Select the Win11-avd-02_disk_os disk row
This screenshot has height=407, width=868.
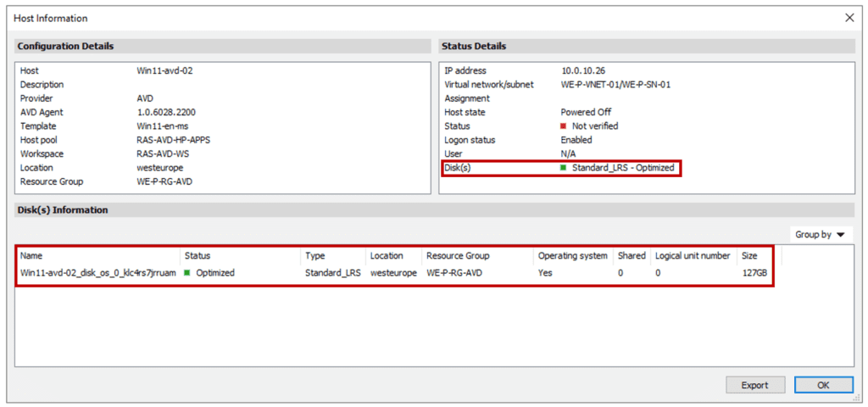click(x=97, y=273)
